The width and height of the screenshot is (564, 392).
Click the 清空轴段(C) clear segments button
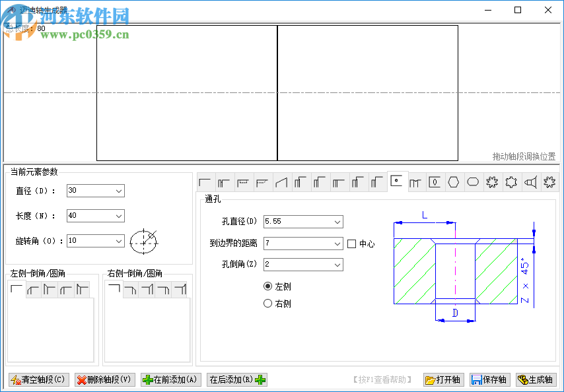(x=38, y=379)
